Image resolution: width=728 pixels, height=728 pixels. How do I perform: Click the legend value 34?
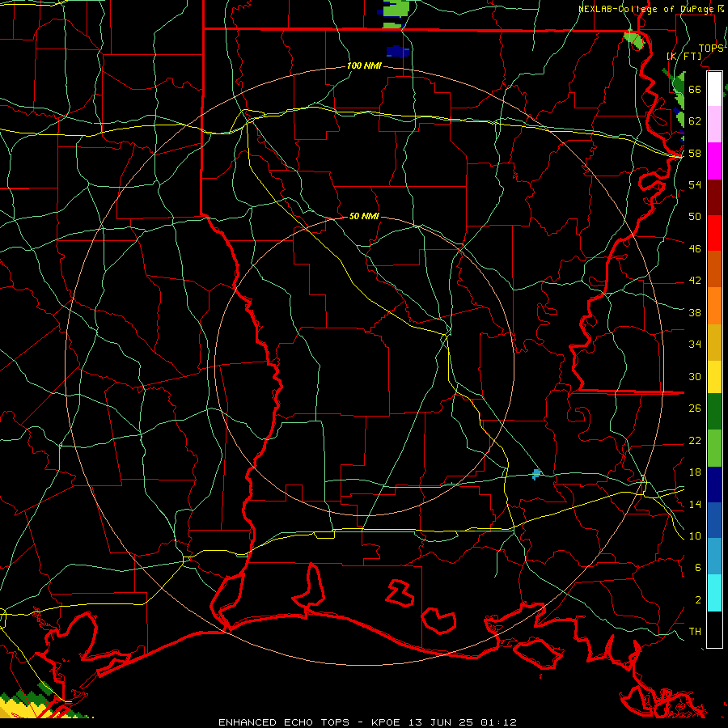[695, 344]
